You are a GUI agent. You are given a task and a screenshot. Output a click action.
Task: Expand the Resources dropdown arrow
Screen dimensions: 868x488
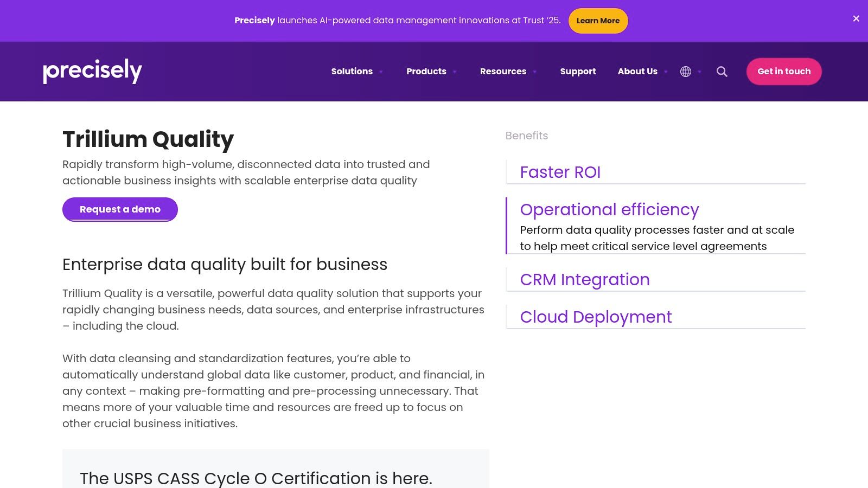(534, 72)
